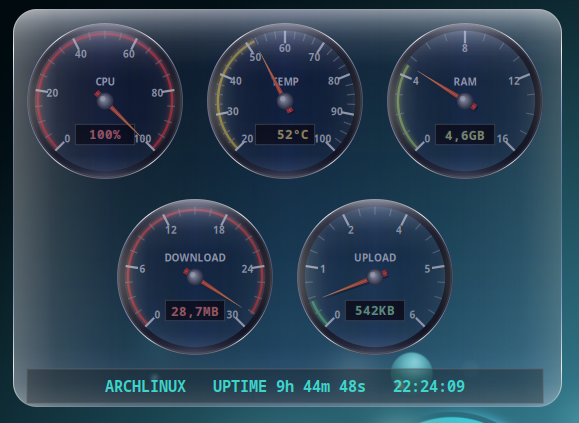Click the RAM gauge dial
Image resolution: width=579 pixels, height=423 pixels.
(x=465, y=101)
